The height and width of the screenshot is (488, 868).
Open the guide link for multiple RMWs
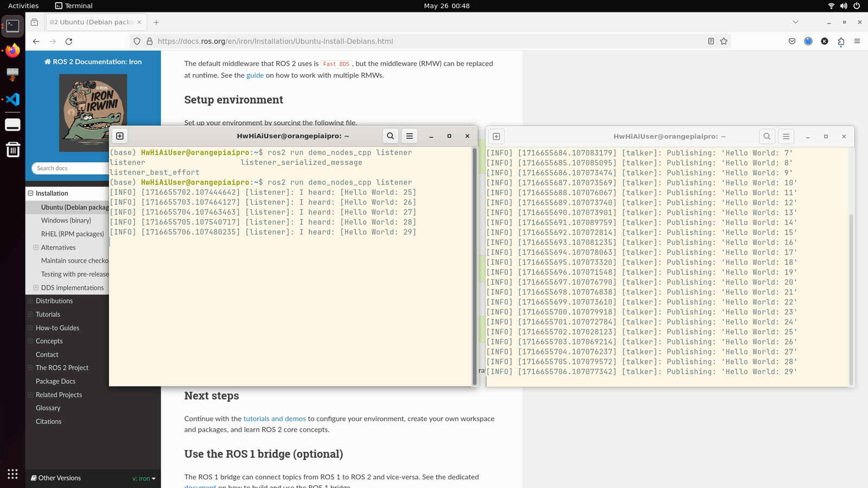tap(255, 75)
